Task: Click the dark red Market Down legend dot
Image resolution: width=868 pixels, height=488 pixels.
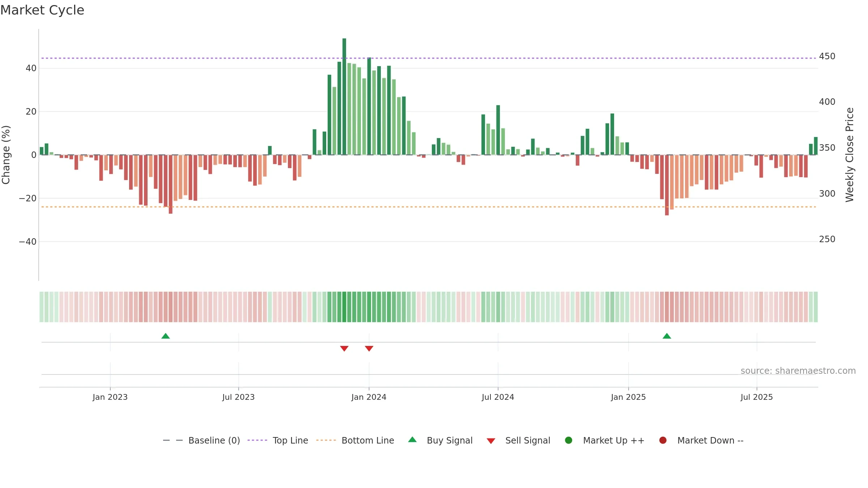Action: click(663, 440)
